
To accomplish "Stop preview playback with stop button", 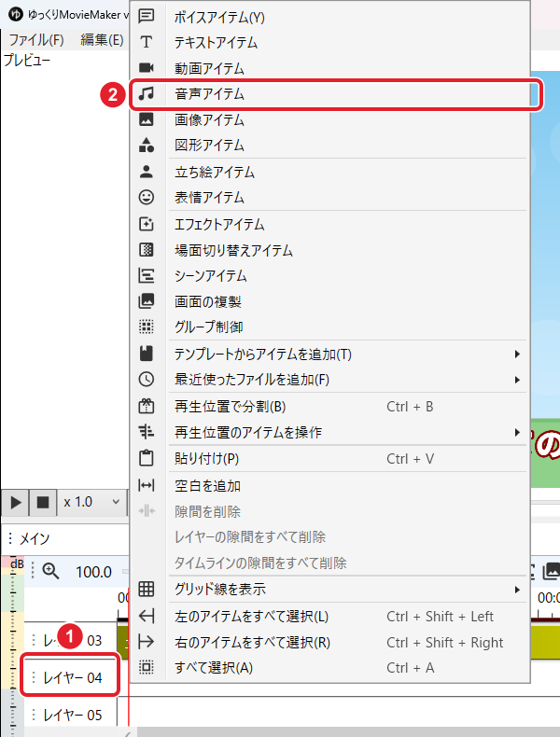I will click(x=43, y=502).
